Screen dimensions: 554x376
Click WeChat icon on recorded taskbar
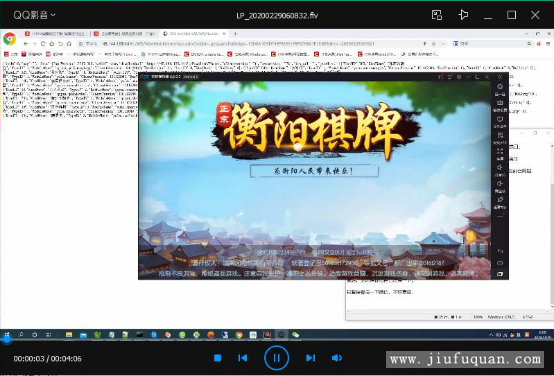pos(295,335)
